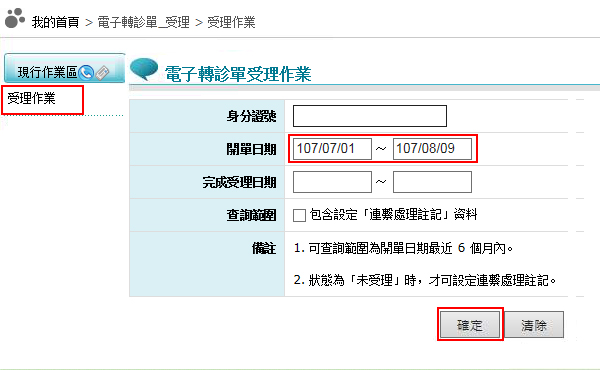The image size is (600, 370).
Task: Click the blue phone icon on 現行作業區 tab
Action: pos(86,72)
